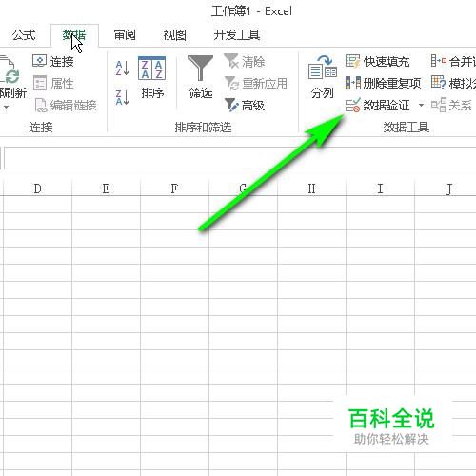The width and height of the screenshot is (476, 476).
Task: Click the 合并计算 consolidate icon
Action: [439, 61]
